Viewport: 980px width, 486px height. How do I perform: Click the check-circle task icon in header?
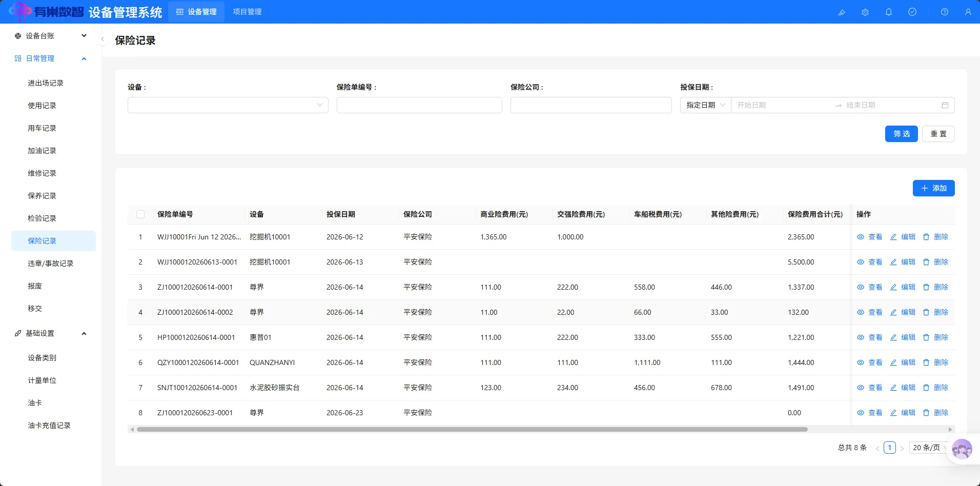coord(912,12)
